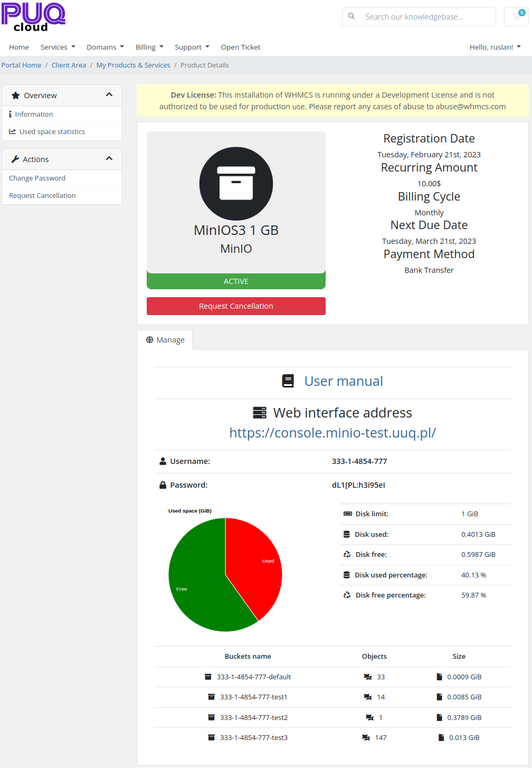Click the Disk used value 0.4013 GiB
Image resolution: width=532 pixels, height=768 pixels.
[x=478, y=534]
